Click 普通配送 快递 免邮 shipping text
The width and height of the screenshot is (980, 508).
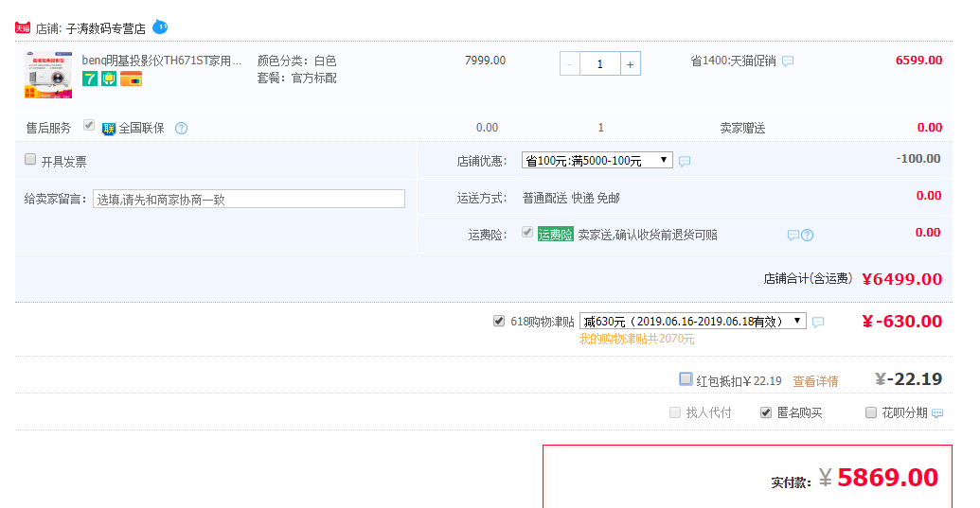tap(571, 198)
